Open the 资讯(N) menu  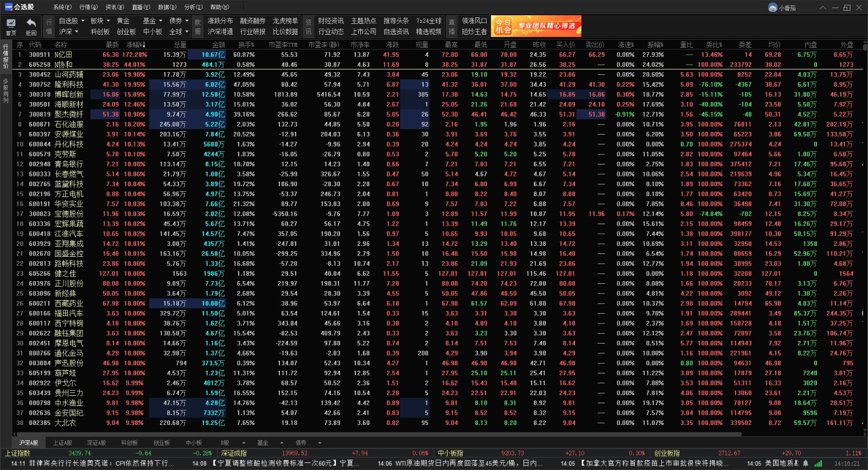(114, 7)
